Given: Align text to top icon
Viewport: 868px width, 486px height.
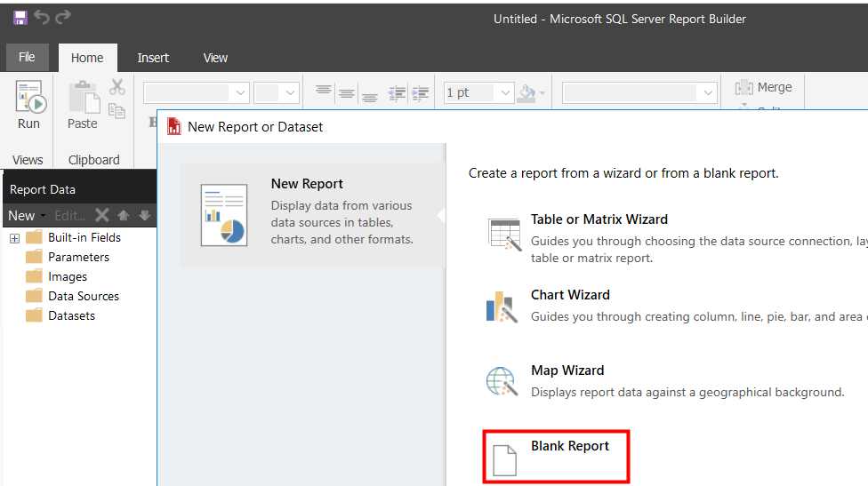Looking at the screenshot, I should tap(324, 90).
